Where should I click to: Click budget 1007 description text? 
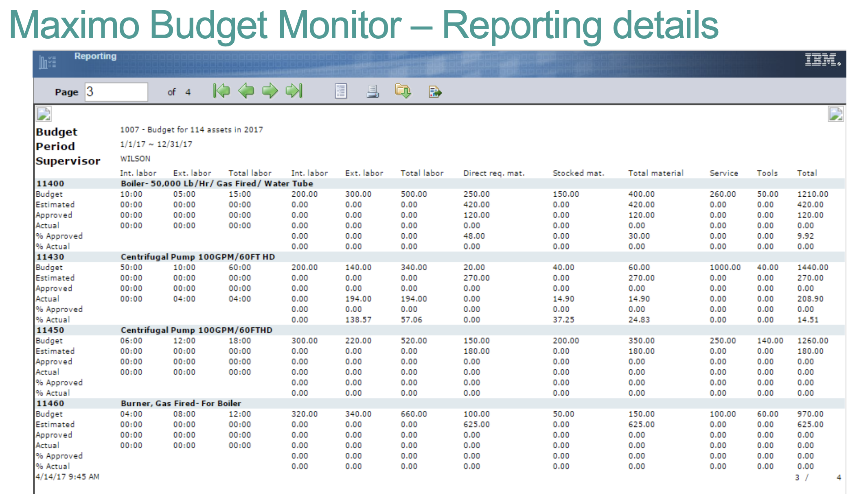191,129
